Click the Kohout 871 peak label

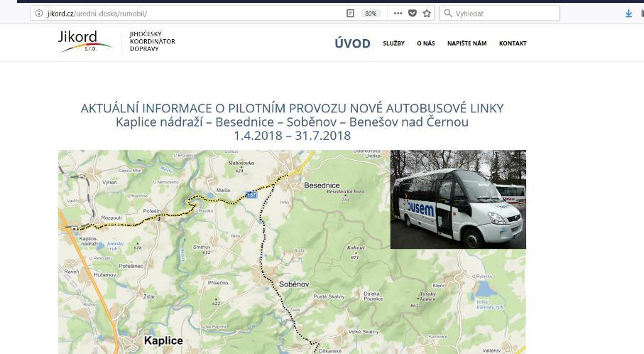click(356, 252)
